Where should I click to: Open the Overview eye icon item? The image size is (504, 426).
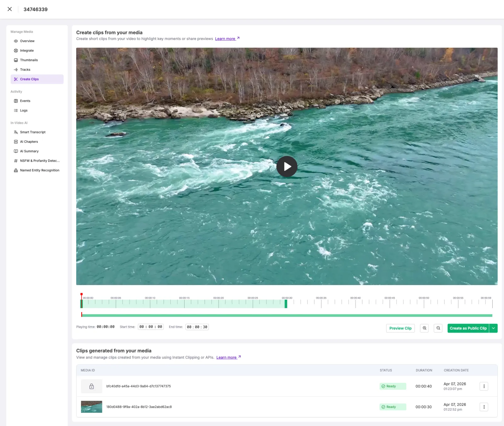tap(16, 41)
